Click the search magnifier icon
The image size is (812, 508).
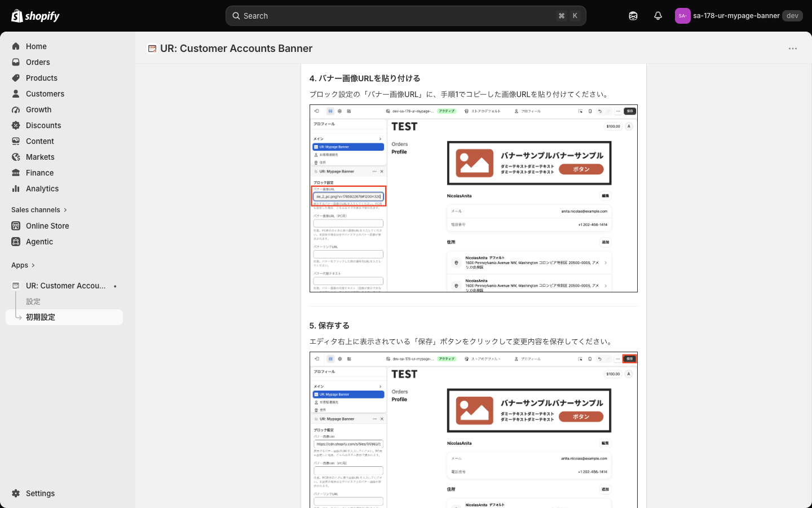pyautogui.click(x=236, y=16)
